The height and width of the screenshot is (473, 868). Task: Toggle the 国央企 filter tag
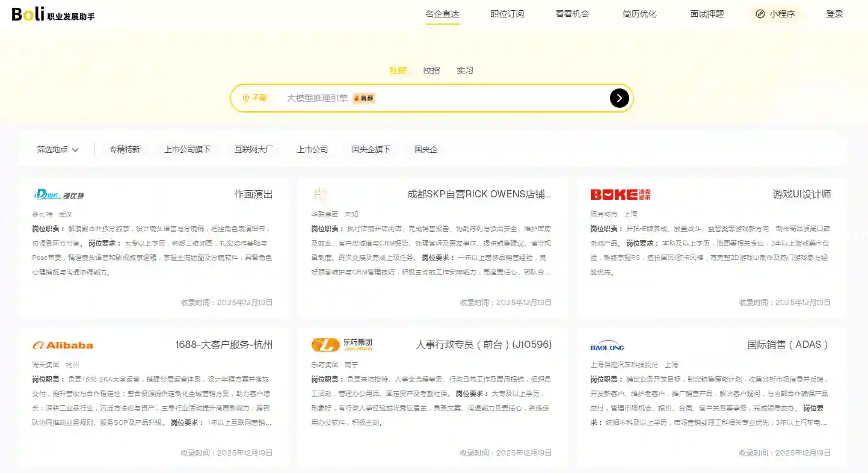click(x=426, y=149)
